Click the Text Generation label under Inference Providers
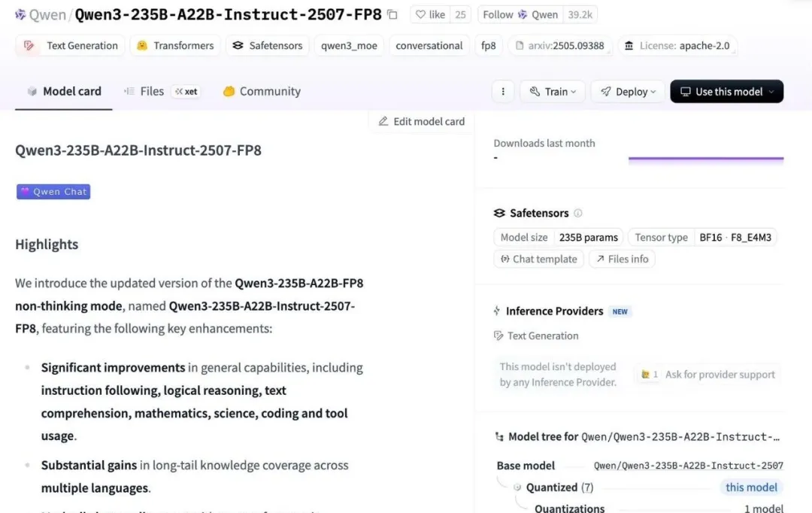 (543, 335)
